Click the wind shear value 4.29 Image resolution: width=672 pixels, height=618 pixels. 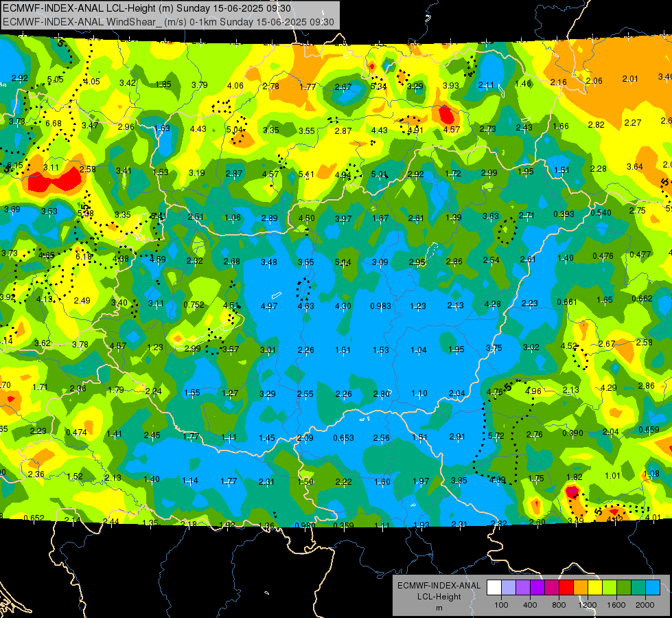click(609, 388)
